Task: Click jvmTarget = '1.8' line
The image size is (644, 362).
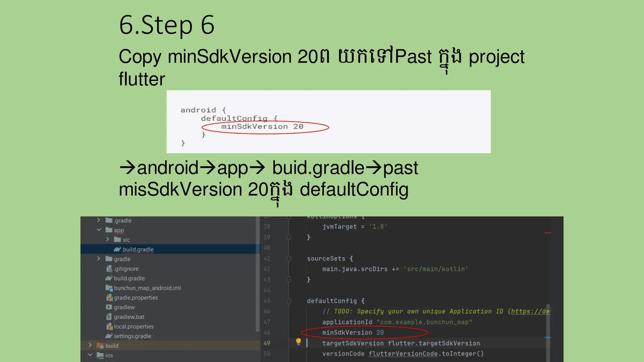Action: (355, 227)
